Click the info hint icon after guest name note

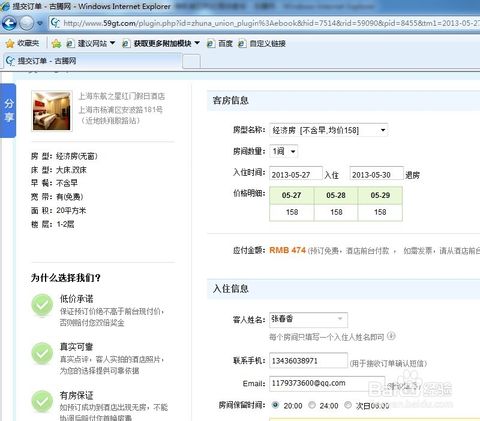tap(392, 336)
